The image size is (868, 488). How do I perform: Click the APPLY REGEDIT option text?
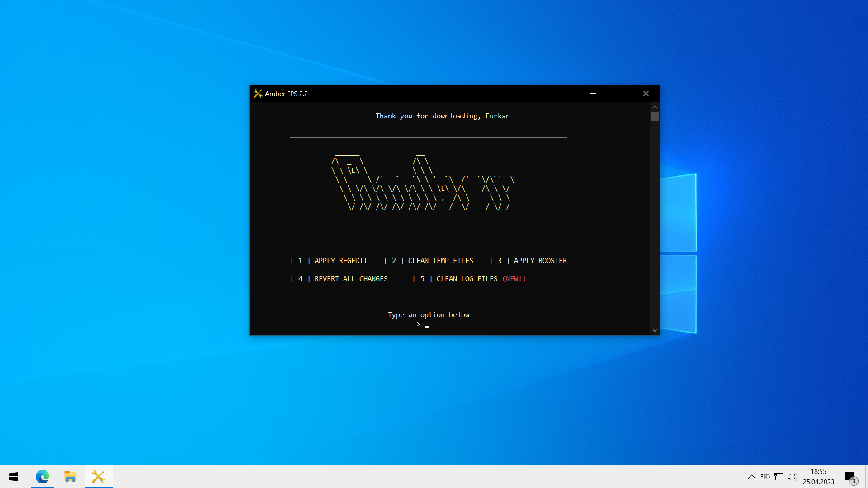coord(341,261)
